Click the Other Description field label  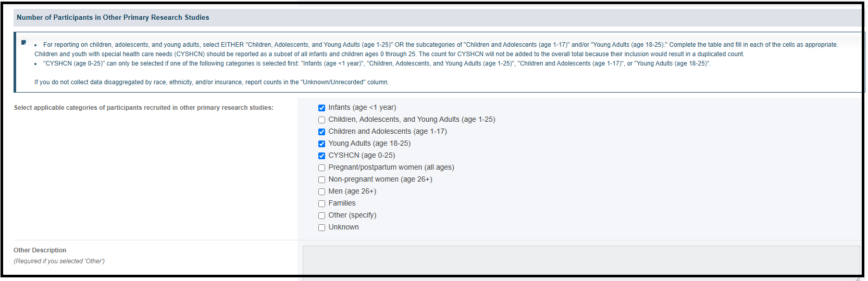[40, 250]
